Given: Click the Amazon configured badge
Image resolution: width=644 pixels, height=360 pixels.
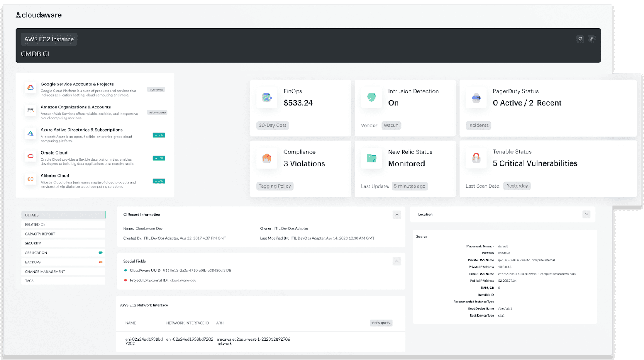Looking at the screenshot, I should 157,112.
